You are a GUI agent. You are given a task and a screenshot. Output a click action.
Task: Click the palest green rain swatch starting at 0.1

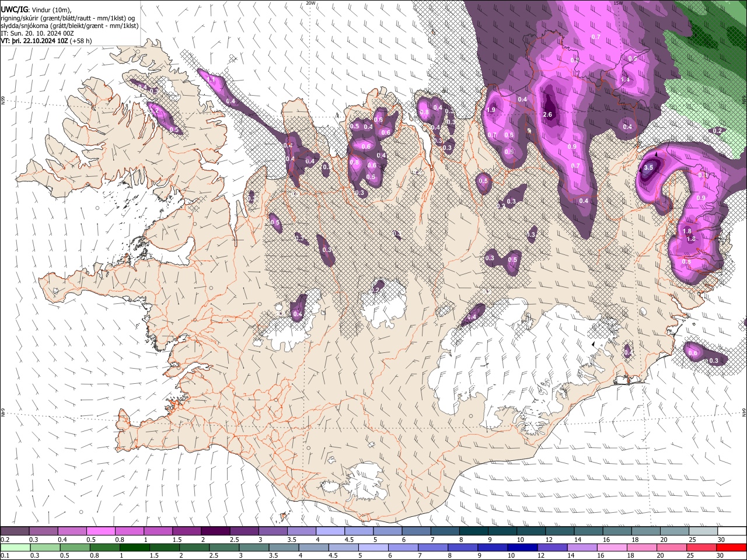pos(15,547)
